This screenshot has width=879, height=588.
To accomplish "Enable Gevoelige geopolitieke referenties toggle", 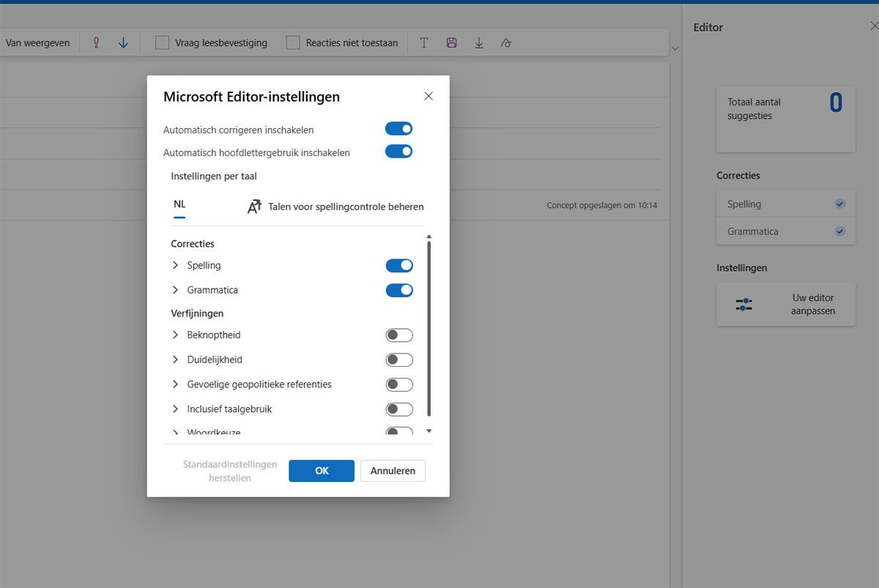I will click(x=399, y=384).
